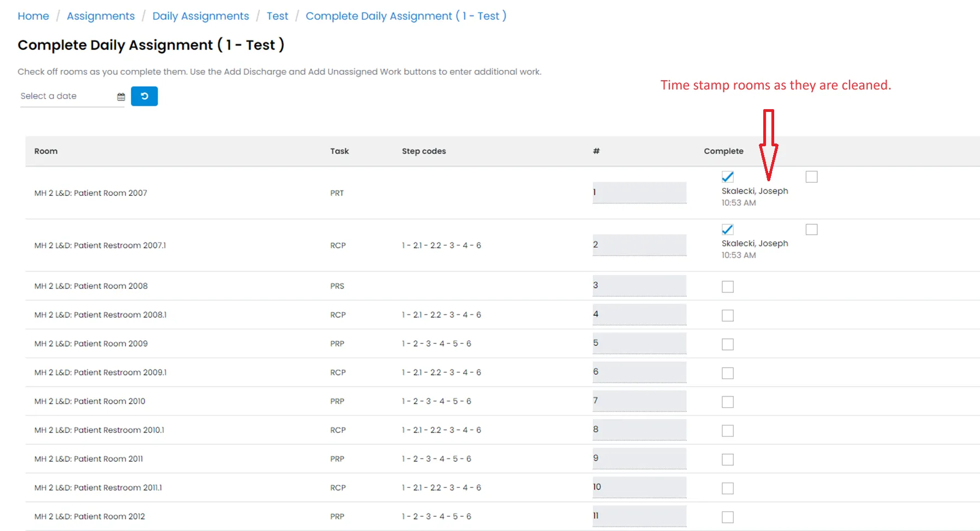Edit order number field showing 1

[x=639, y=193]
